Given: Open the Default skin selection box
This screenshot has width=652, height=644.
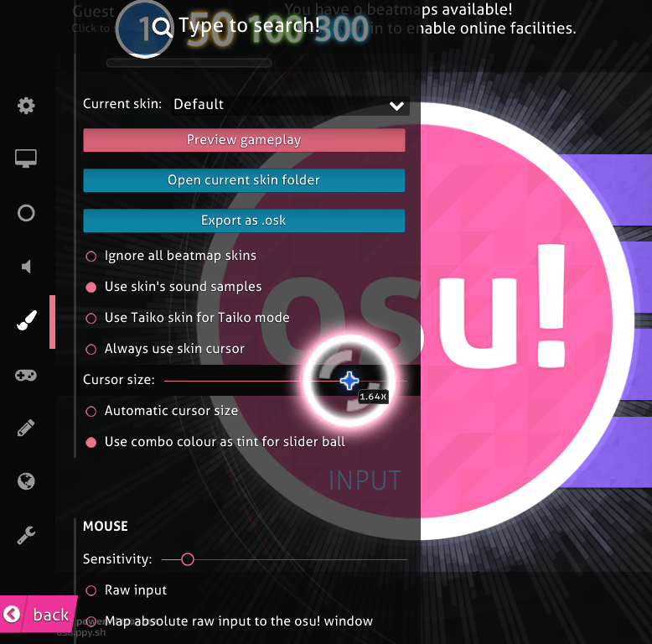Looking at the screenshot, I should (290, 105).
